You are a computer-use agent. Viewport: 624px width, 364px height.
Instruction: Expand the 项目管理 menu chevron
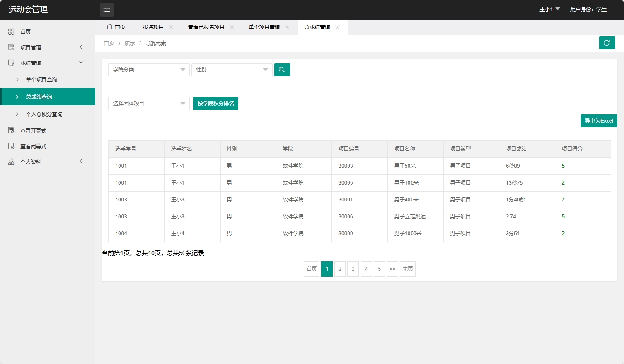point(81,47)
